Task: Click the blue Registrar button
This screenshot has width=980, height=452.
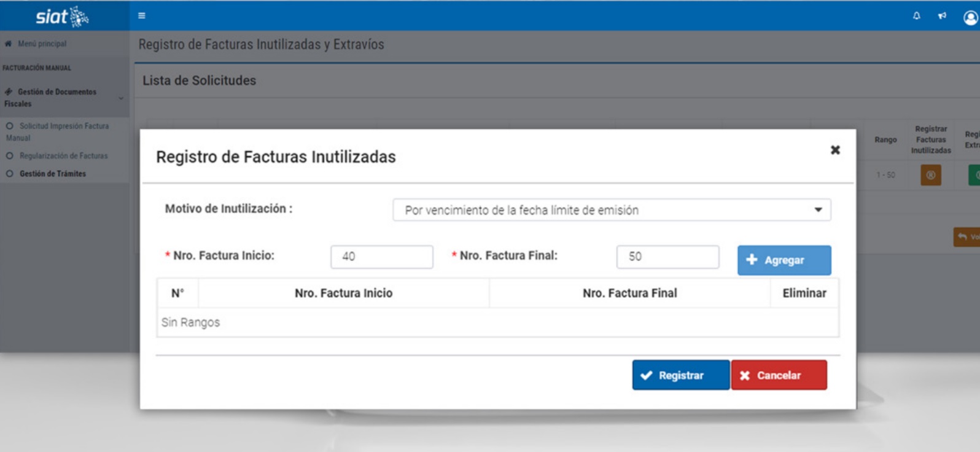Action: click(680, 375)
